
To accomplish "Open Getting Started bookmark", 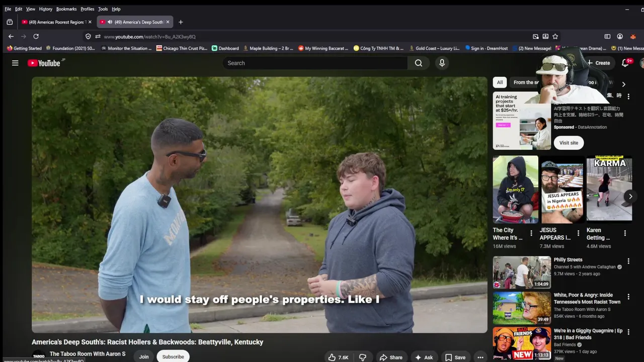I will (24, 48).
